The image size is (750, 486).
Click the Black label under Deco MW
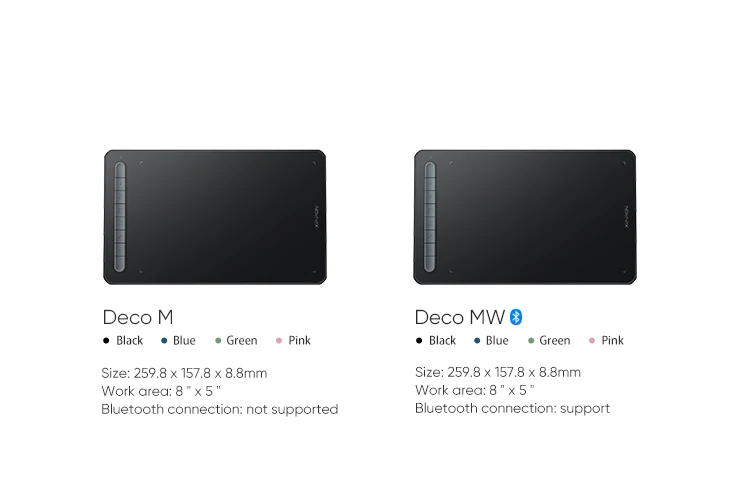(x=442, y=341)
